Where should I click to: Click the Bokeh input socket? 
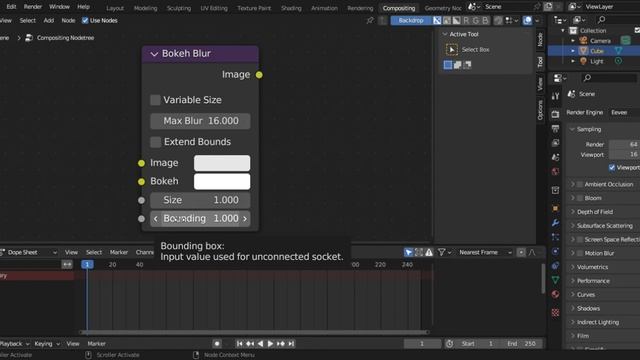(141, 182)
